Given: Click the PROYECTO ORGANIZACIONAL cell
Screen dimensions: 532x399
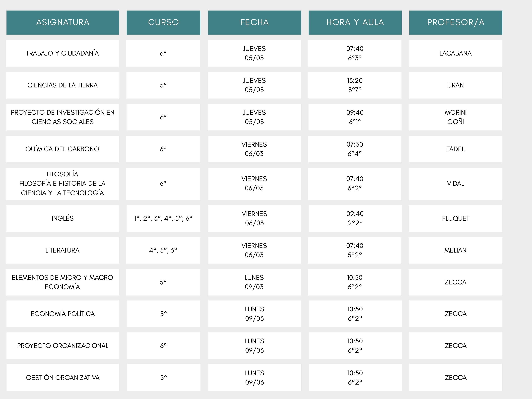Looking at the screenshot, I should 63,346.
